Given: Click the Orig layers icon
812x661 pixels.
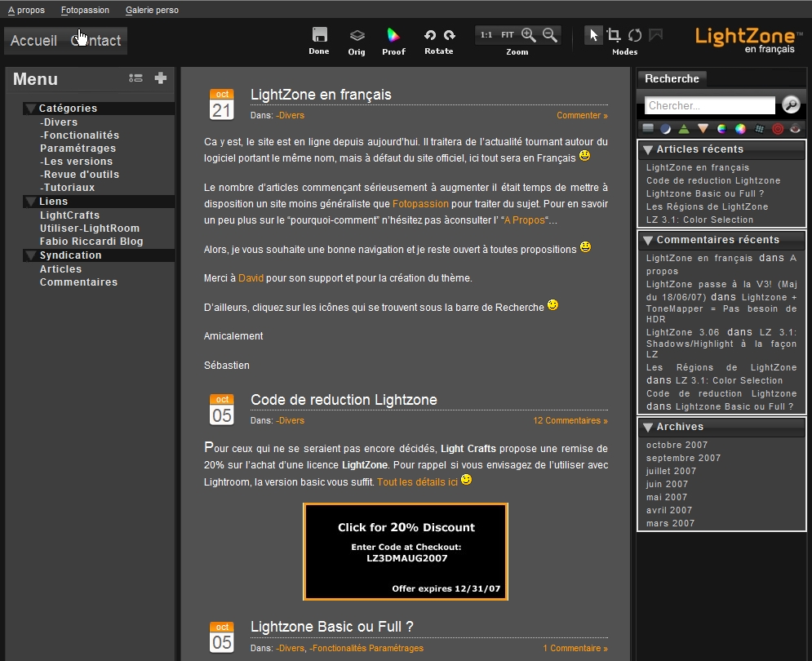Looking at the screenshot, I should [357, 35].
